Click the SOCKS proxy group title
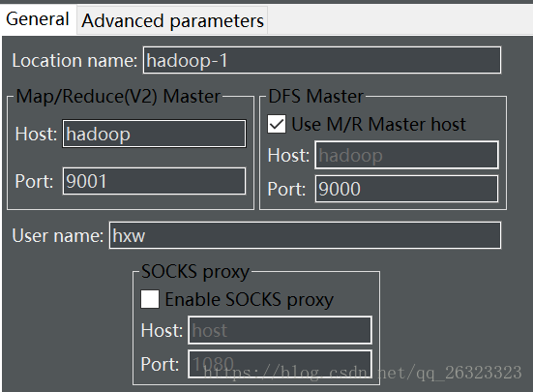This screenshot has width=533, height=392. click(x=195, y=272)
